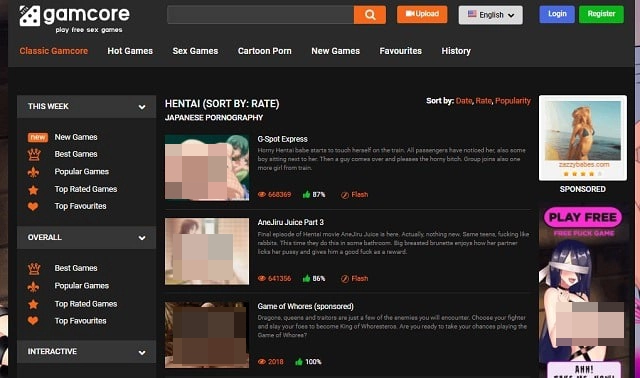Click the green Register button

click(601, 14)
